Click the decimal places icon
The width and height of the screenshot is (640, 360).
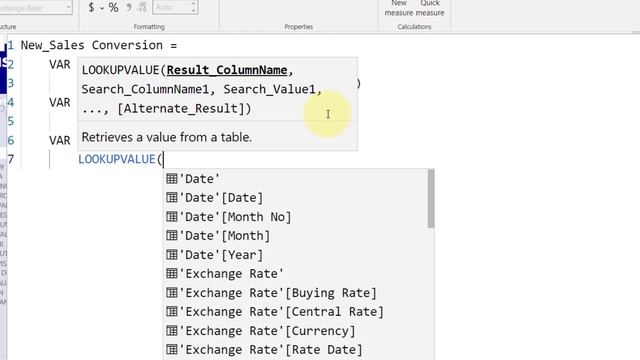click(x=142, y=7)
